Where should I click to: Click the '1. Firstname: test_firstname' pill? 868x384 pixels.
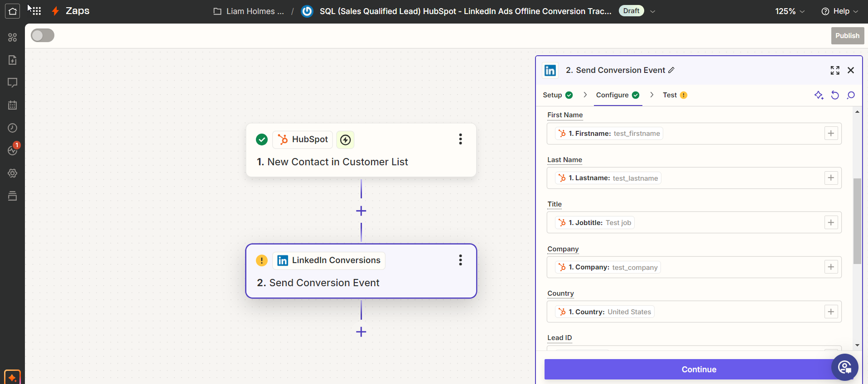tap(609, 134)
